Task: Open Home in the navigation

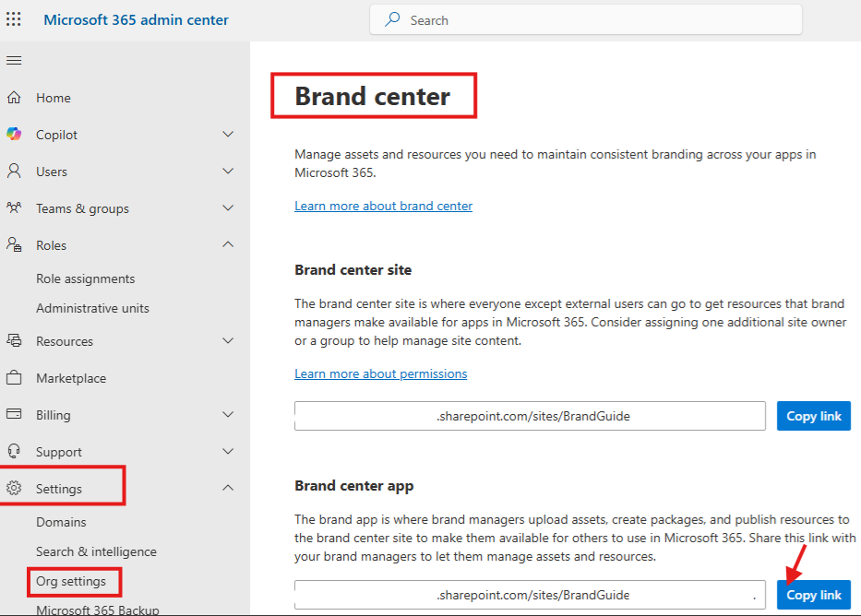Action: [54, 98]
